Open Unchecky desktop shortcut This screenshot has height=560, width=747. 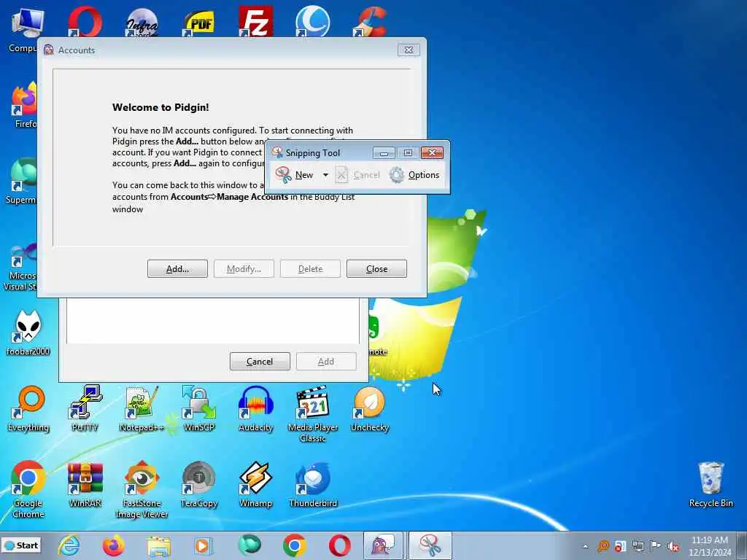click(370, 408)
